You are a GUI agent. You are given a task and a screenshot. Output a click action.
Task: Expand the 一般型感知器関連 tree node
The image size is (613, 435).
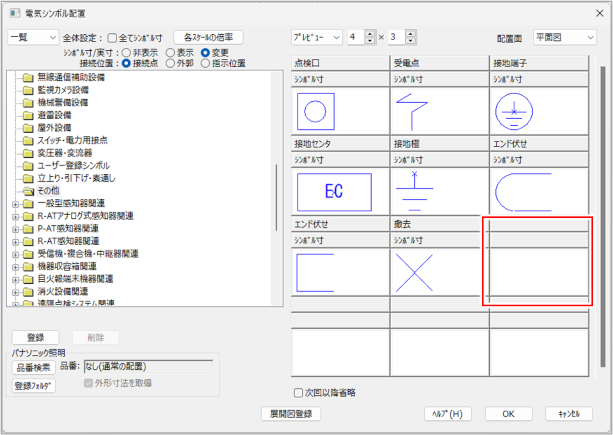[15, 202]
